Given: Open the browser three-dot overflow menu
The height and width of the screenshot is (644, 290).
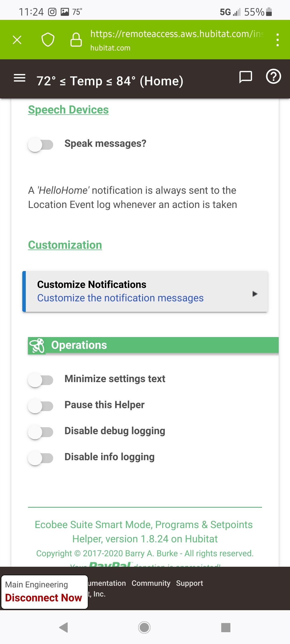Looking at the screenshot, I should click(277, 40).
